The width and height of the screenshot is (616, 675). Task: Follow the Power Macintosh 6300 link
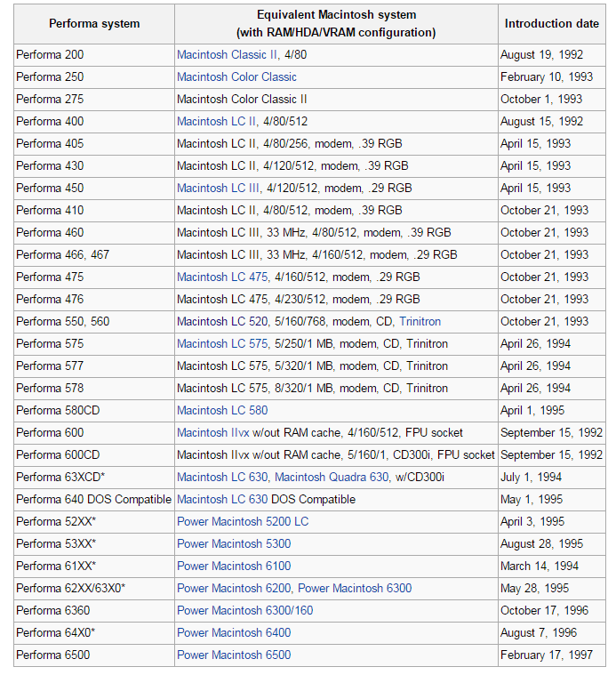click(x=355, y=589)
